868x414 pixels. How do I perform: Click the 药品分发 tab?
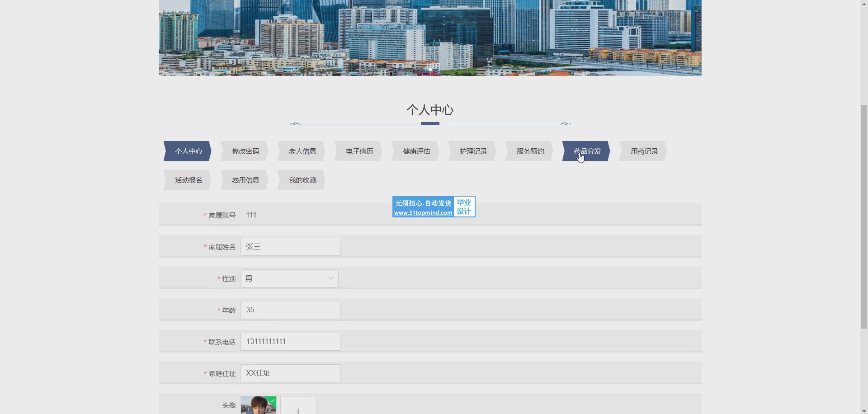point(587,151)
